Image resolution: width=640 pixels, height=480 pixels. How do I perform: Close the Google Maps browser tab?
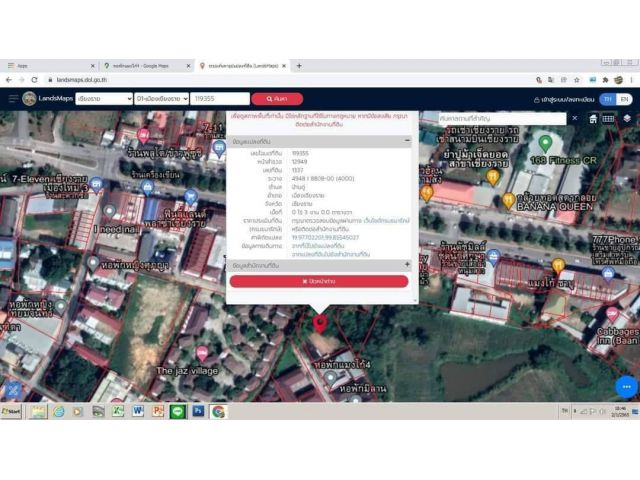pyautogui.click(x=188, y=66)
